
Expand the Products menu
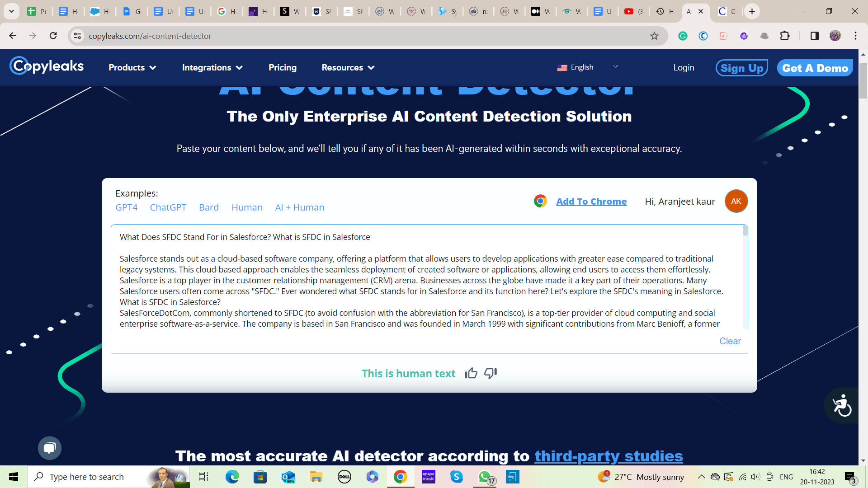click(132, 67)
